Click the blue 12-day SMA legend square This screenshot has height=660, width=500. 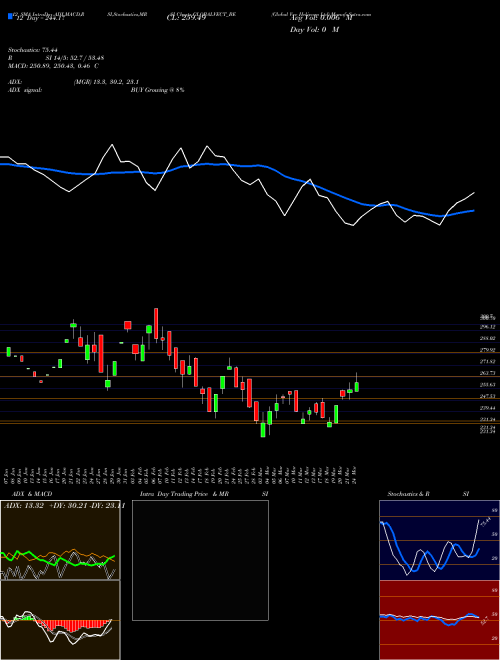10,16
